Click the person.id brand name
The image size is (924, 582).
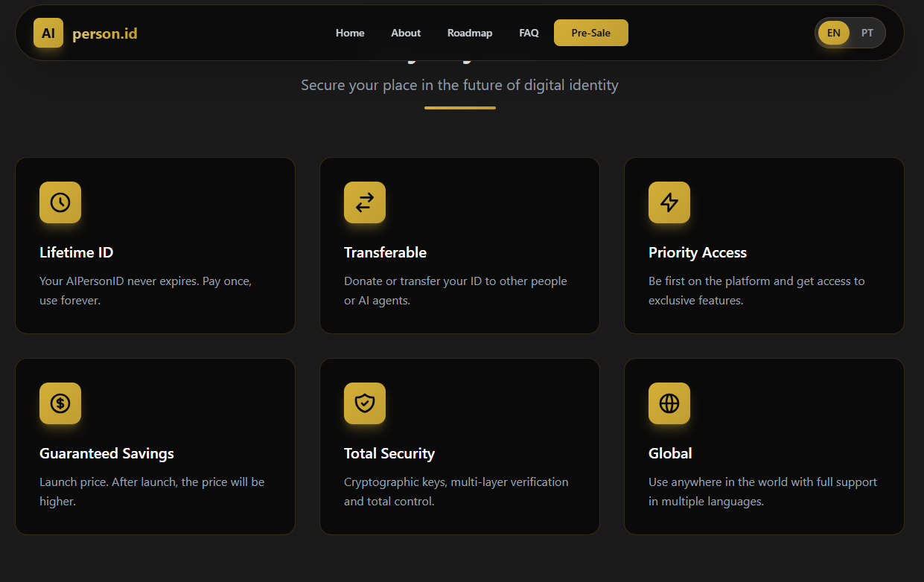pos(104,33)
